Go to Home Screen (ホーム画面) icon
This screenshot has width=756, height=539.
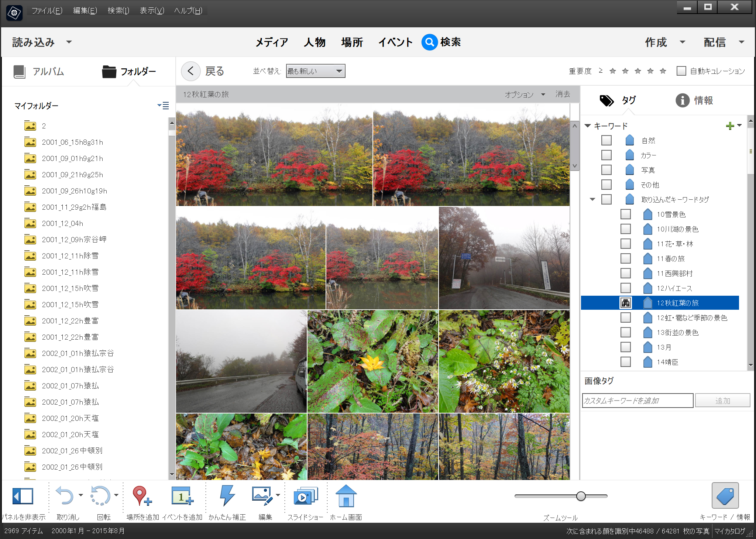(x=346, y=495)
